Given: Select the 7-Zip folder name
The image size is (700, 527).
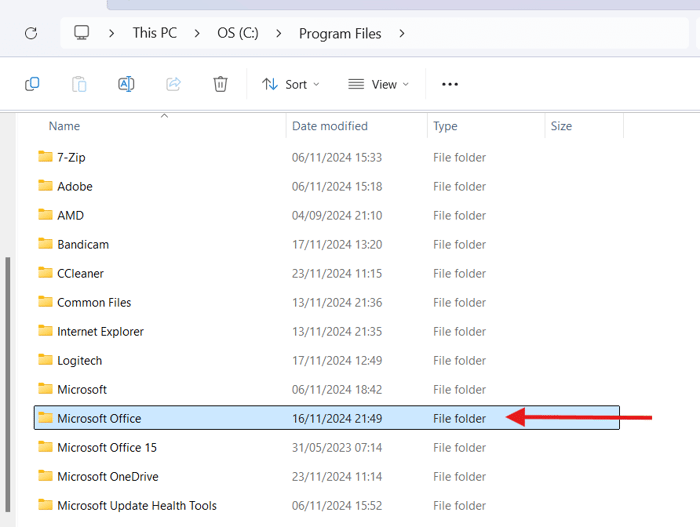Looking at the screenshot, I should coord(71,157).
